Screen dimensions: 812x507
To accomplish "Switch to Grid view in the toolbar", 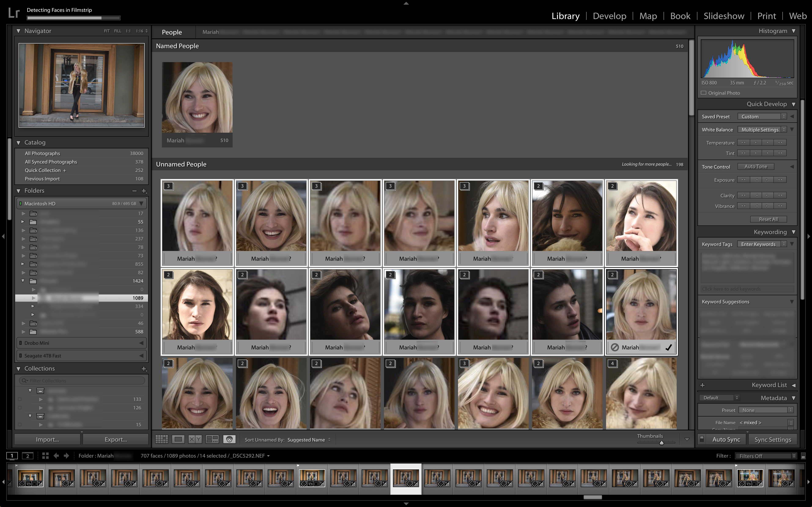I will (162, 439).
